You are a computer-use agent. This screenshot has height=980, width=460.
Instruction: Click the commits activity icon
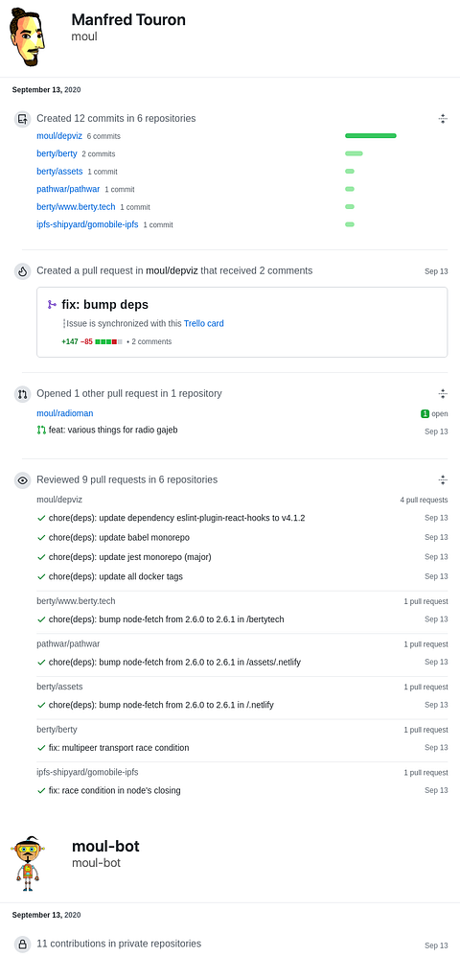(x=22, y=118)
